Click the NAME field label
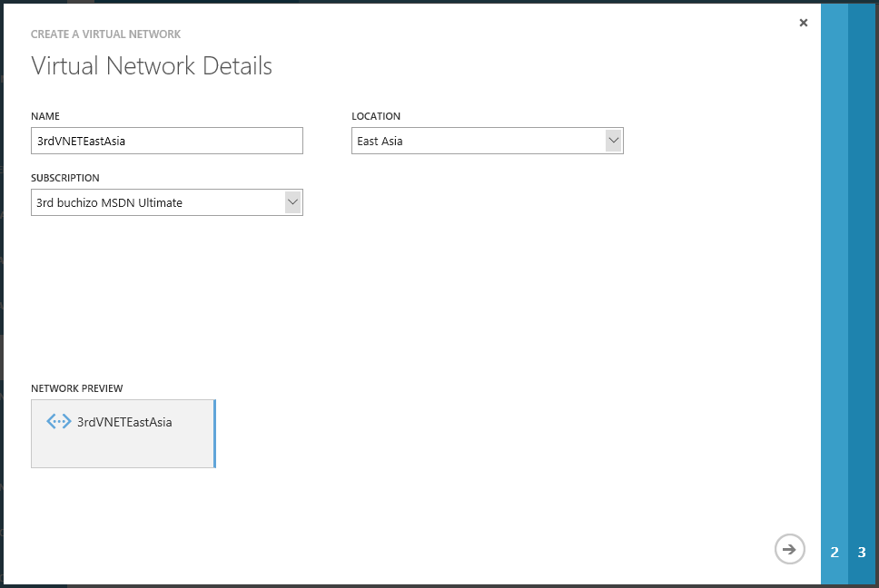 (x=45, y=116)
